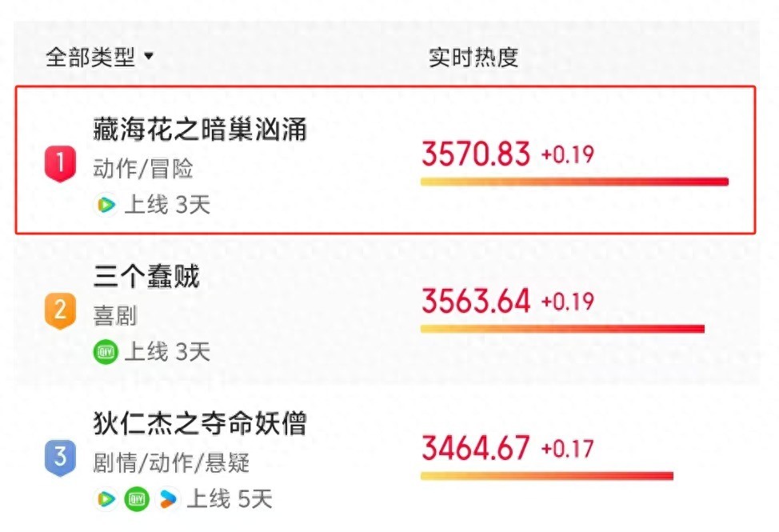
Task: Open movie 狄仁杰之夺命妖僧
Action: [200, 423]
